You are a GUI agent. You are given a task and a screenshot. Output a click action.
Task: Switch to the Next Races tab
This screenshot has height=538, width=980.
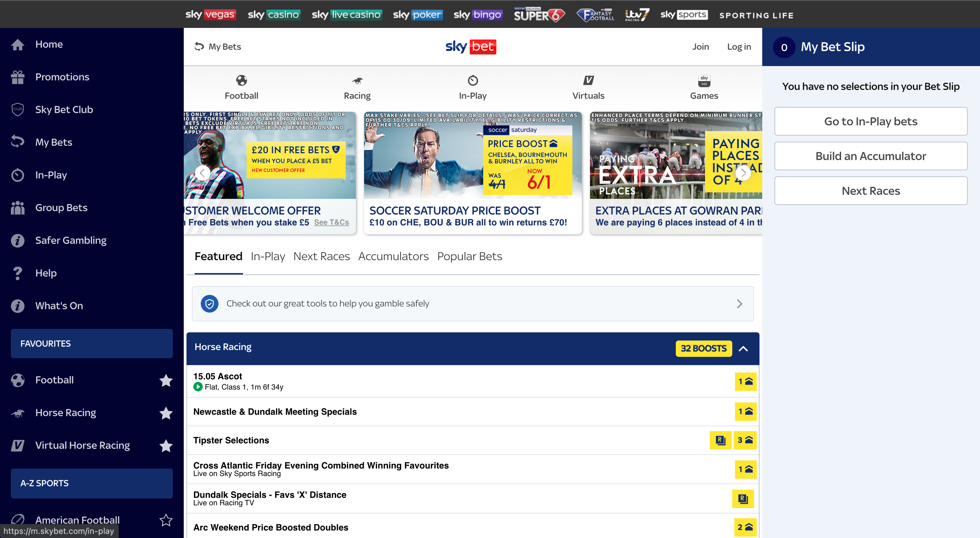pyautogui.click(x=322, y=257)
